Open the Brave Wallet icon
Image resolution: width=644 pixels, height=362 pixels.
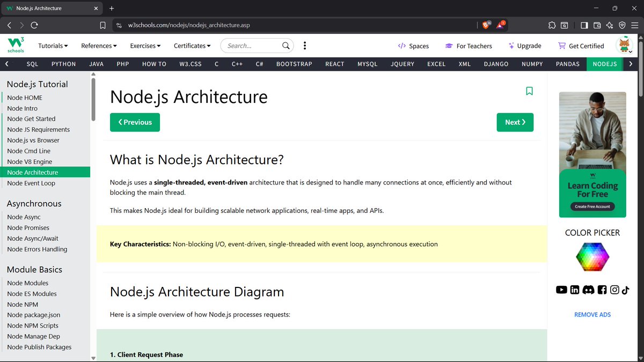click(597, 25)
